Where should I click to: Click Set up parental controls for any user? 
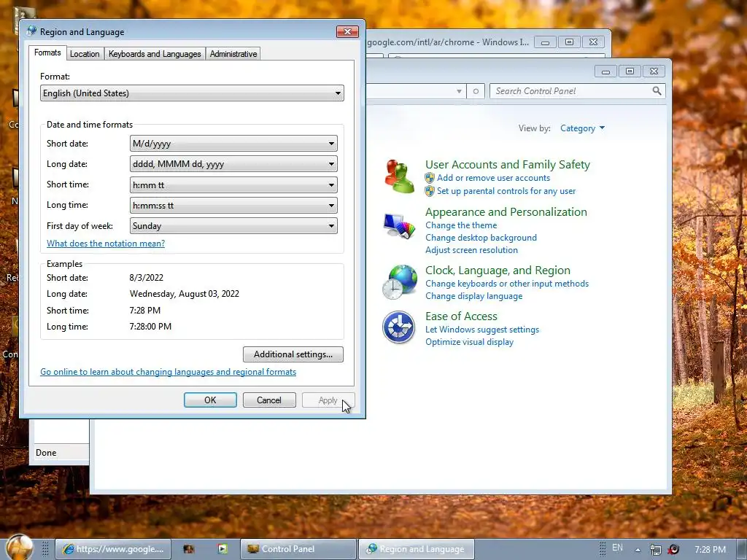point(506,191)
